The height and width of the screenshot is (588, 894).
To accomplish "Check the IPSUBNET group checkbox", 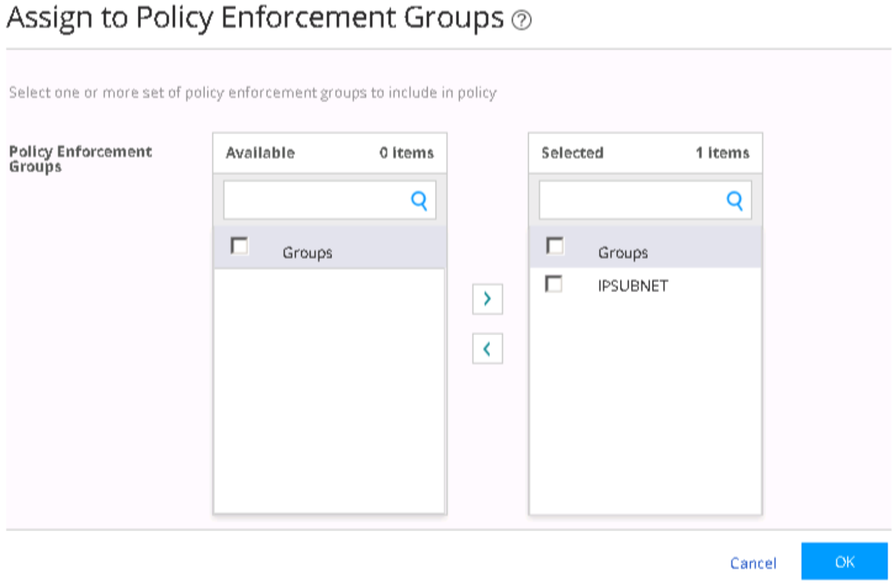I will point(553,284).
